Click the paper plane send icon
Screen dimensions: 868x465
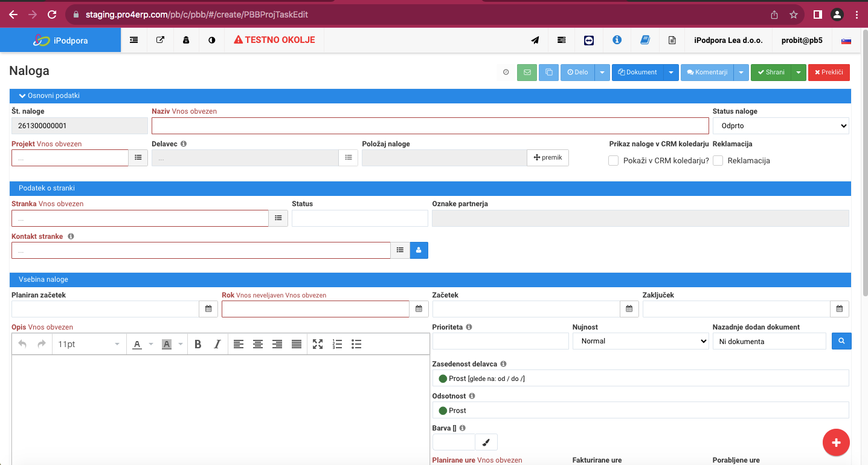(x=535, y=41)
